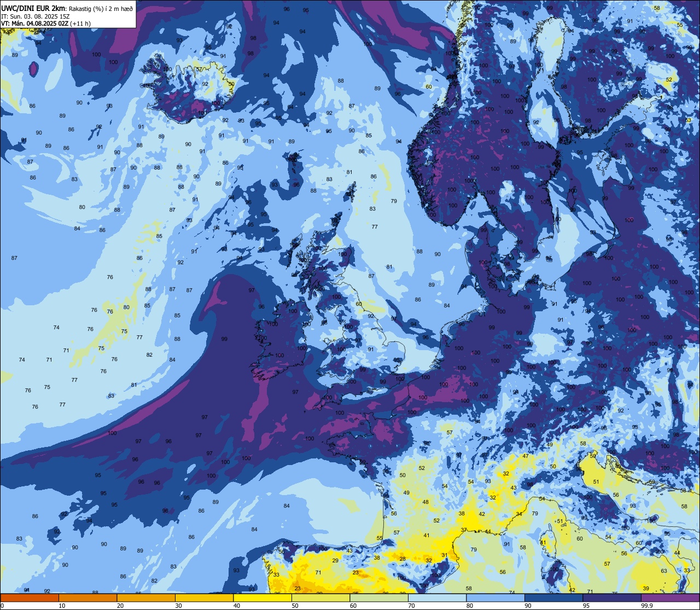Select the 20–30 amber legend swatch
This screenshot has height=610, width=700.
click(x=146, y=597)
